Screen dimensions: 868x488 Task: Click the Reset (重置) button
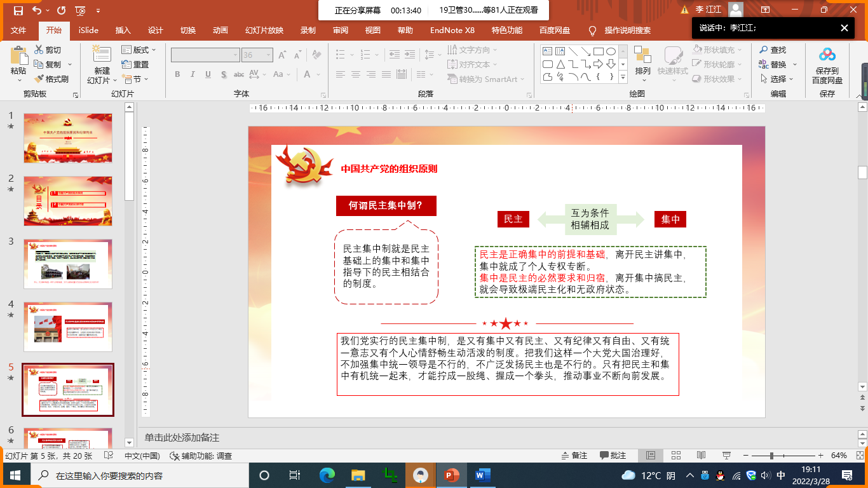pos(135,64)
